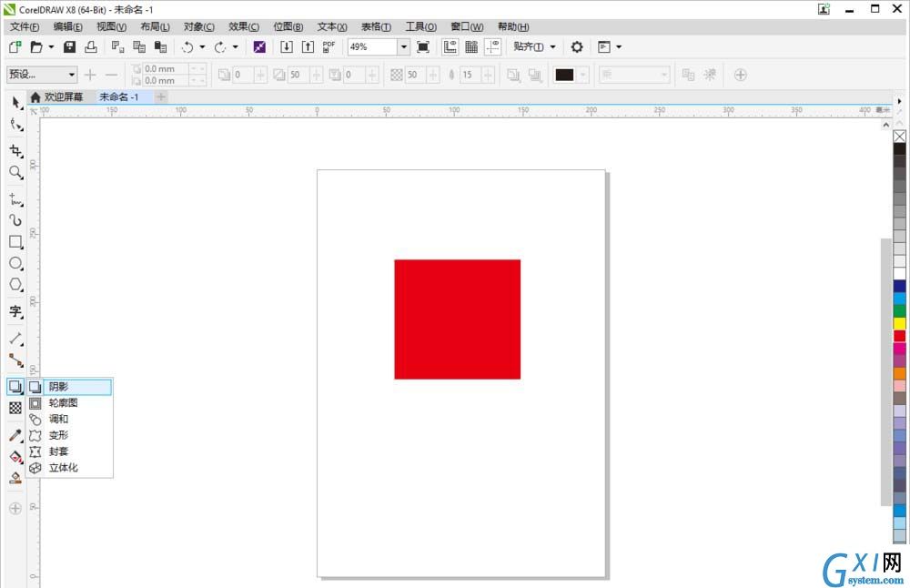The width and height of the screenshot is (910, 588).
Task: Select the Ellipse tool
Action: click(15, 263)
